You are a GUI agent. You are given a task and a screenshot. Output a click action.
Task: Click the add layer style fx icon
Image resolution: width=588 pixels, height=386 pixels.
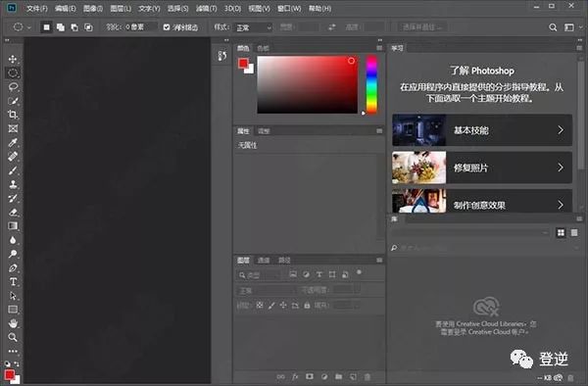tap(295, 377)
